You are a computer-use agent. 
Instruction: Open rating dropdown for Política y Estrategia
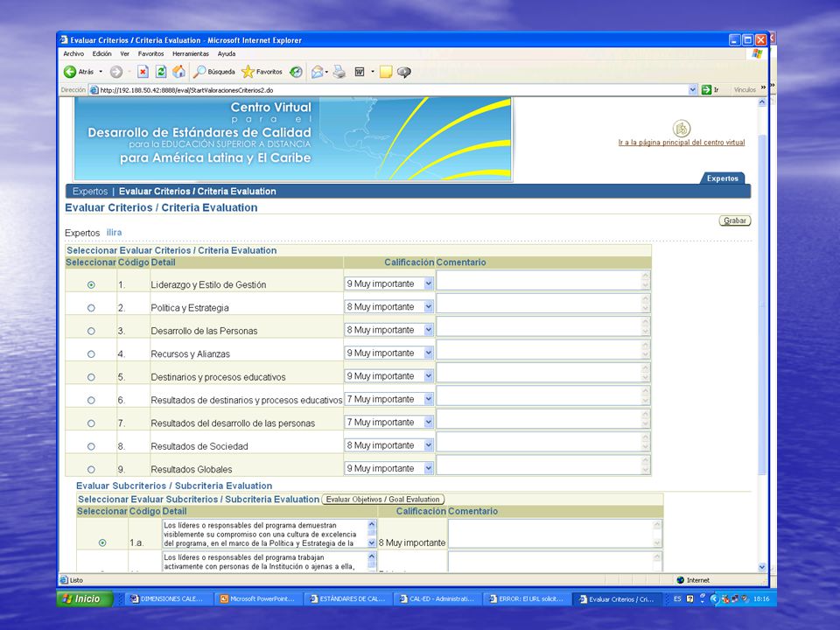pos(388,307)
